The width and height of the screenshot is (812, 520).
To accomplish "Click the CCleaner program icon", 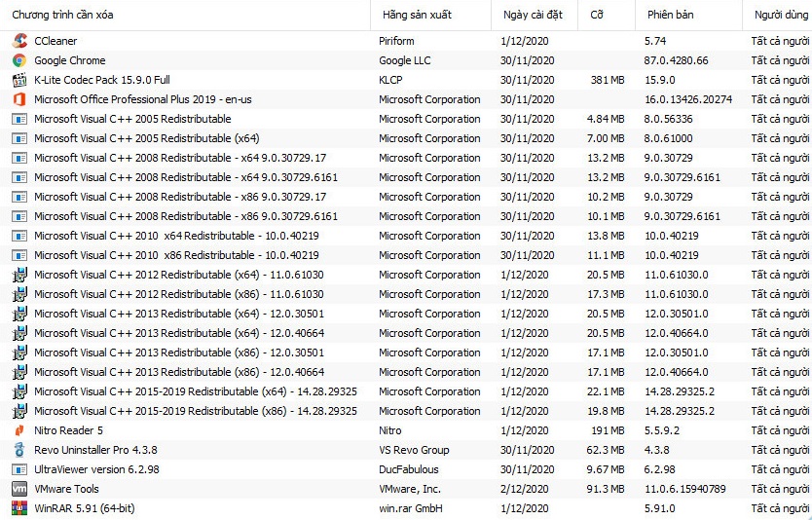I will coord(19,41).
